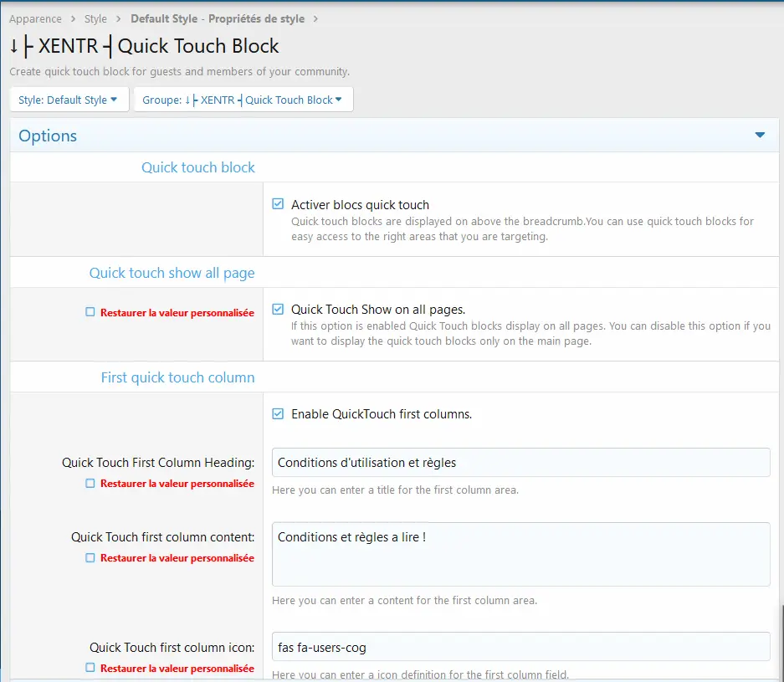This screenshot has width=784, height=682.
Task: Open the Style: Default Style dropdown
Action: pos(69,100)
